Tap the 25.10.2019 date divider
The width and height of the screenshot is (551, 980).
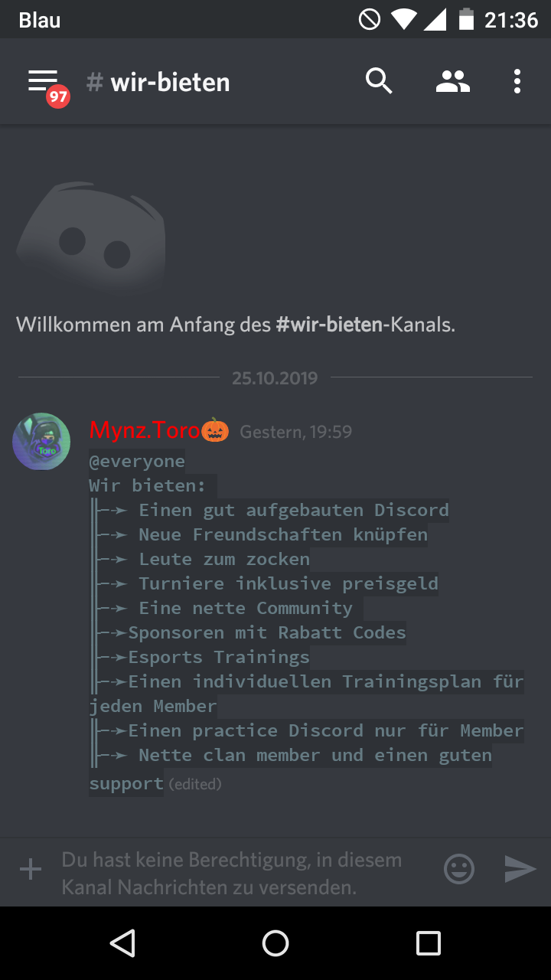point(275,377)
